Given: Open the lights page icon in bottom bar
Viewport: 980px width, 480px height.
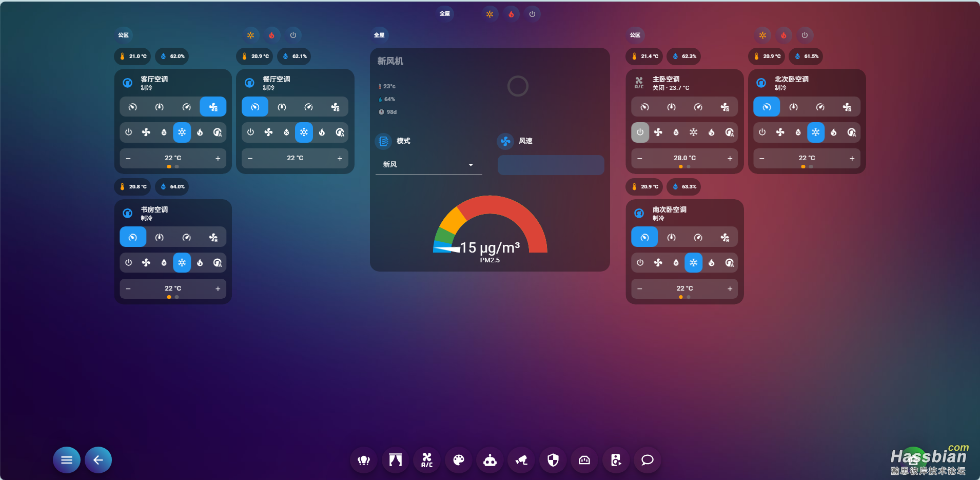Looking at the screenshot, I should 364,460.
